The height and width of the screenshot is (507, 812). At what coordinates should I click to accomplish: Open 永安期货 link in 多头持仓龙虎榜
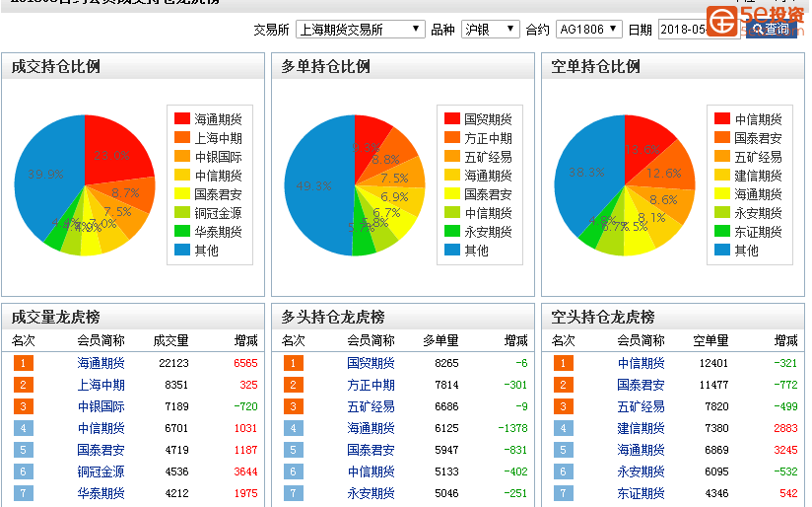371,493
